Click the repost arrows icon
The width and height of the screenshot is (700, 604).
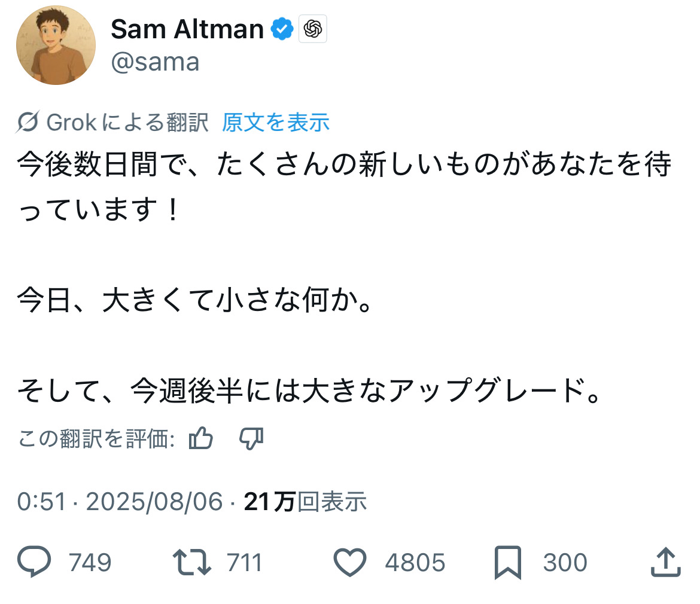(x=191, y=562)
